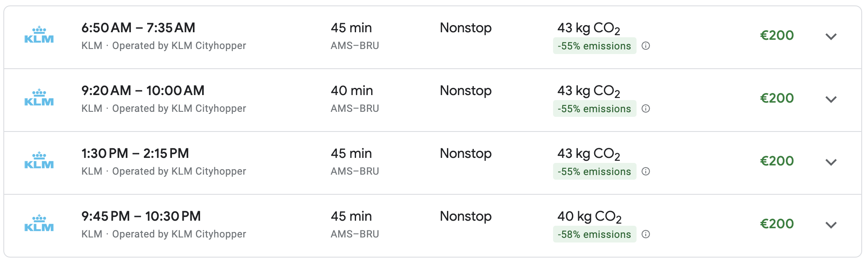The image size is (868, 263).
Task: Open emissions info icon for 9:45 PM flight
Action: [646, 235]
